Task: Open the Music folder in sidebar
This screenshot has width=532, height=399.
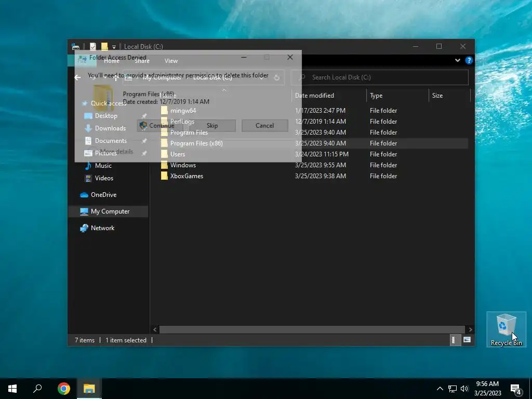Action: (x=103, y=166)
